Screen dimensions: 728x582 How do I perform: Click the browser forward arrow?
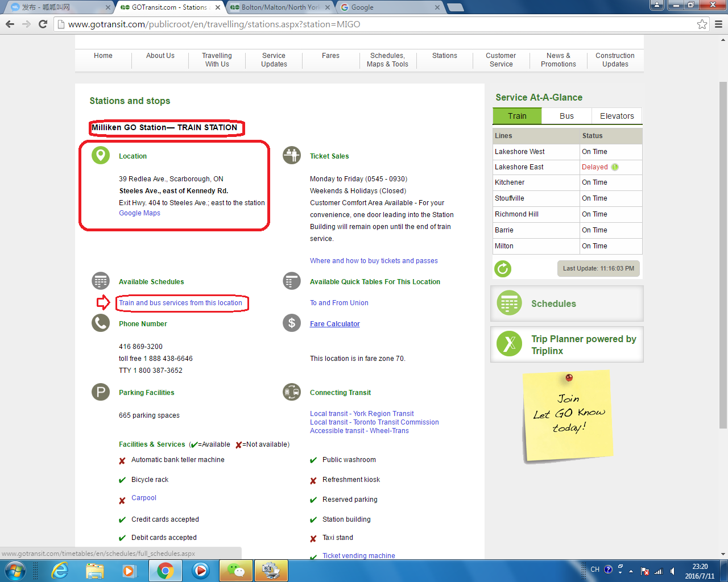26,24
